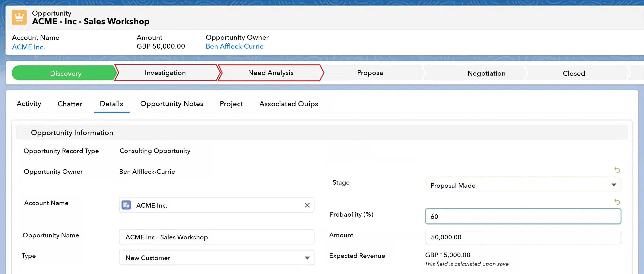The height and width of the screenshot is (274, 644).
Task: Select the Closed stage in path
Action: 574,73
